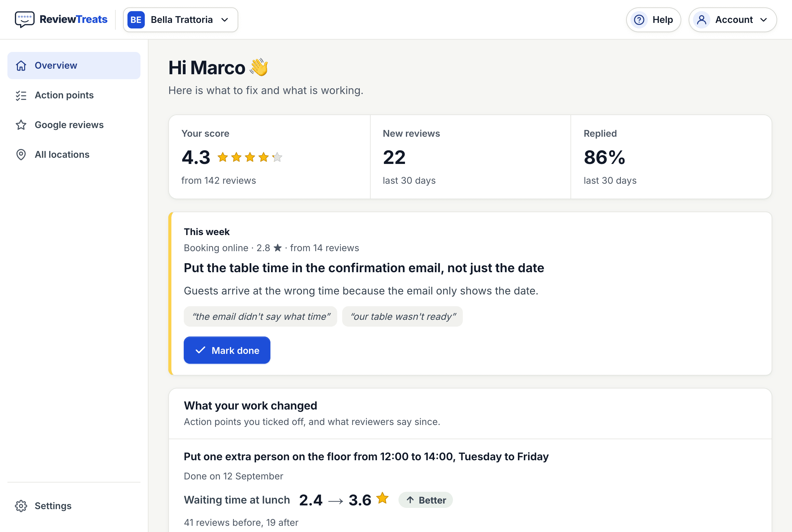Screen dimensions: 792x532
Task: Click the Overview home icon
Action: click(x=21, y=66)
